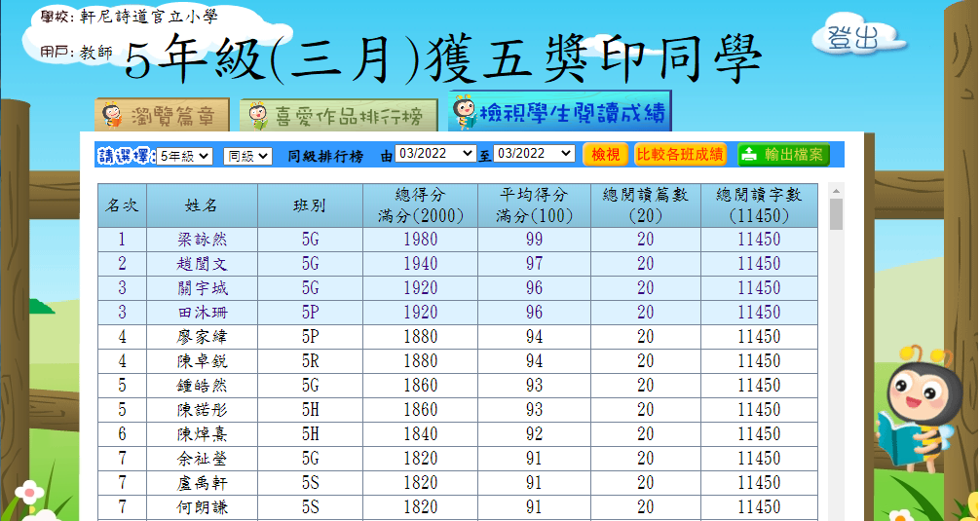The width and height of the screenshot is (980, 521).
Task: Click the bee icon on 檢視學生閱讀成績 tab
Action: (464, 112)
